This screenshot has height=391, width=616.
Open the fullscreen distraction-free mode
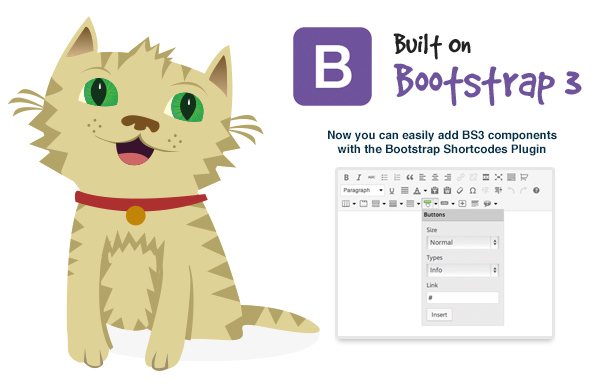point(499,177)
